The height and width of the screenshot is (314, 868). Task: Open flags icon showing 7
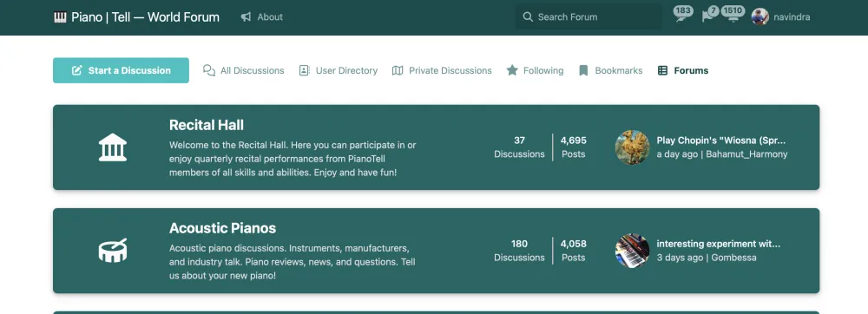[710, 14]
